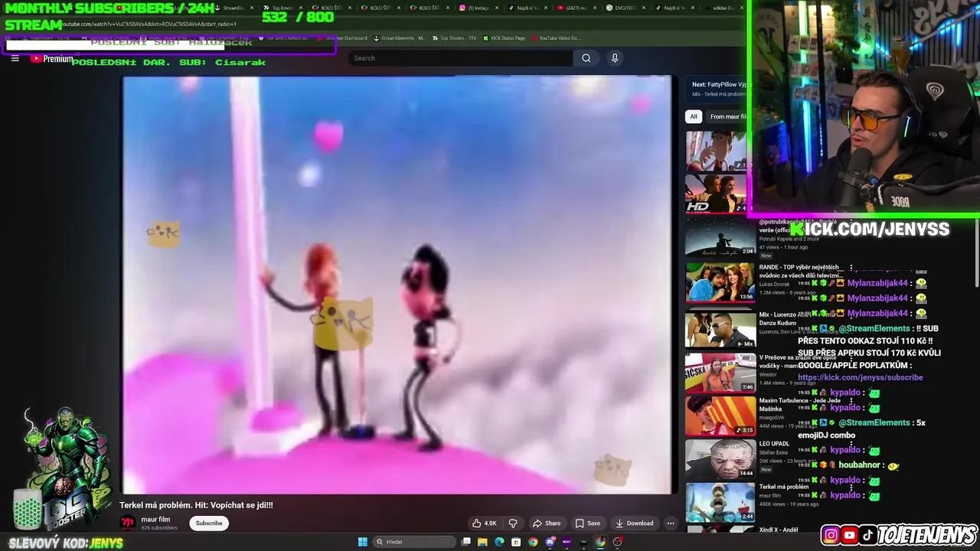The height and width of the screenshot is (551, 980).
Task: Open Mix - Lucenzo Danza Kuduro thumbnail
Action: (720, 329)
